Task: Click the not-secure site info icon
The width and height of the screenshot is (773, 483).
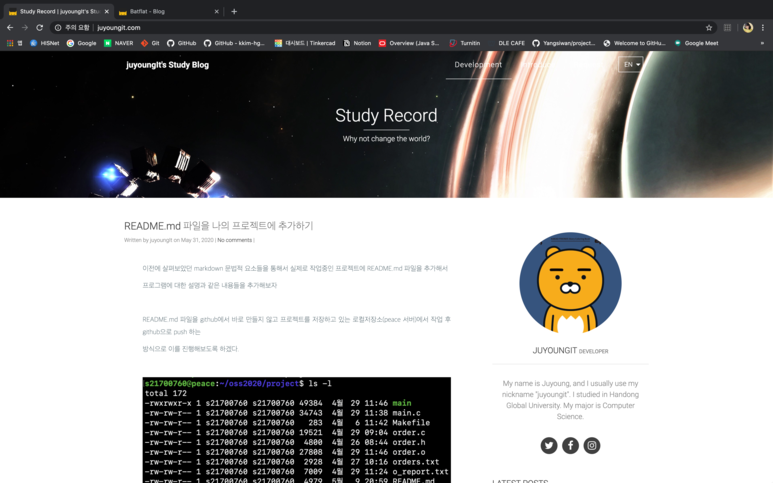Action: 58,28
